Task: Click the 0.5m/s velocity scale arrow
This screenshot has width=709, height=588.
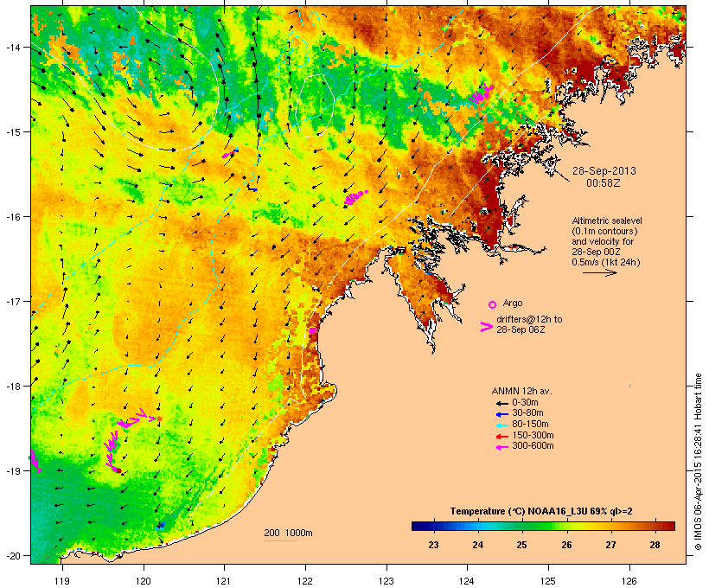Action: (599, 272)
